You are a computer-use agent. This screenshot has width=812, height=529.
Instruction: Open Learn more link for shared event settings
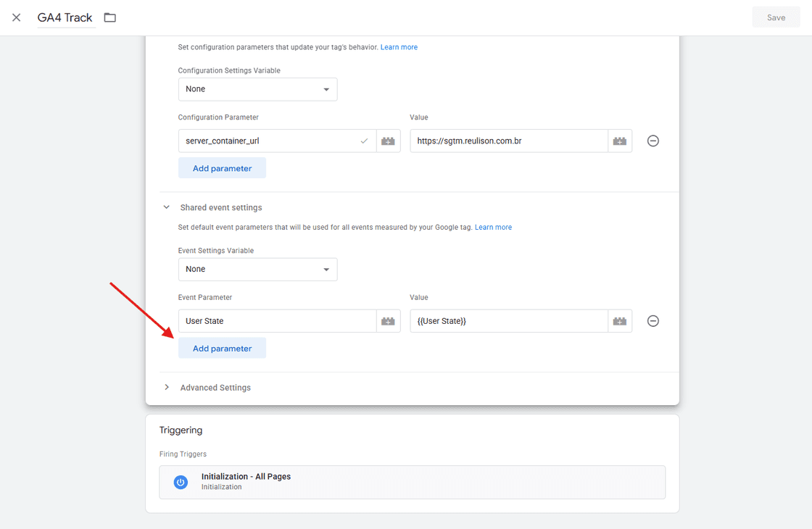point(493,228)
